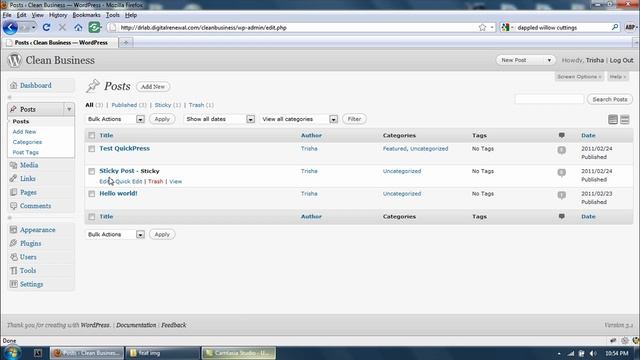
Task: Open the File menu
Action: click(7, 15)
